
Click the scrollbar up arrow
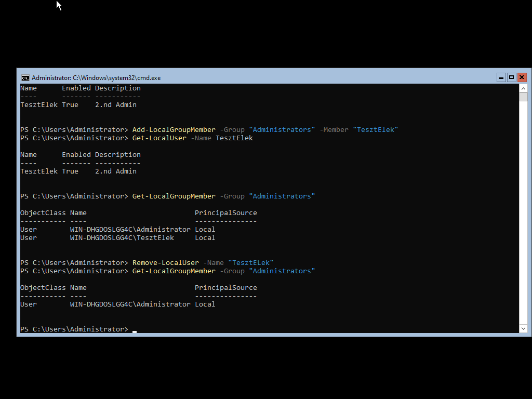[523, 88]
